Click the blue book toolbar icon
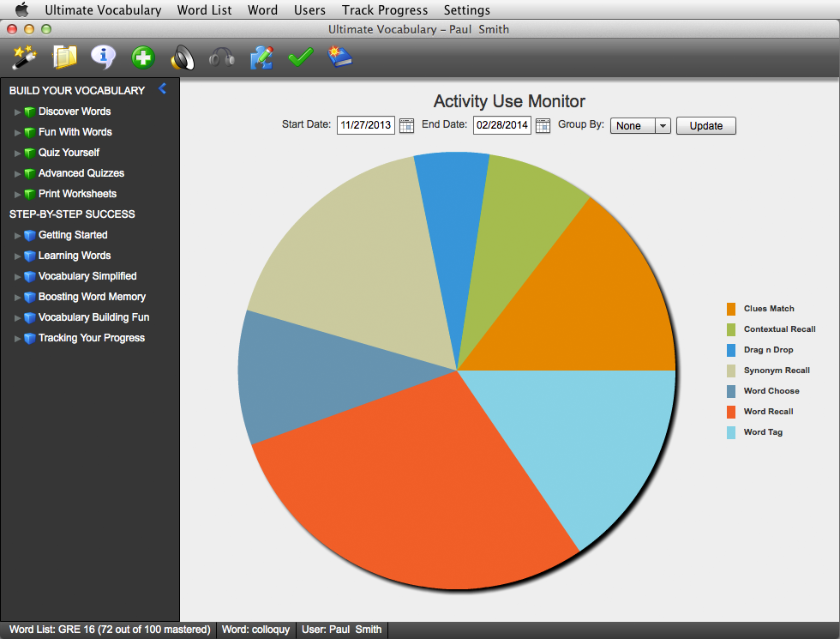This screenshot has height=639, width=840. click(x=340, y=57)
